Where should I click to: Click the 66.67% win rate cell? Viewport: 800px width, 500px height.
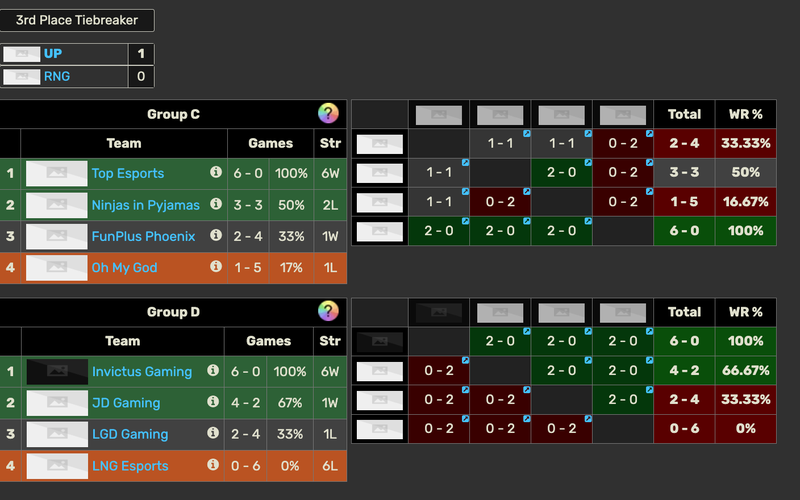point(746,370)
